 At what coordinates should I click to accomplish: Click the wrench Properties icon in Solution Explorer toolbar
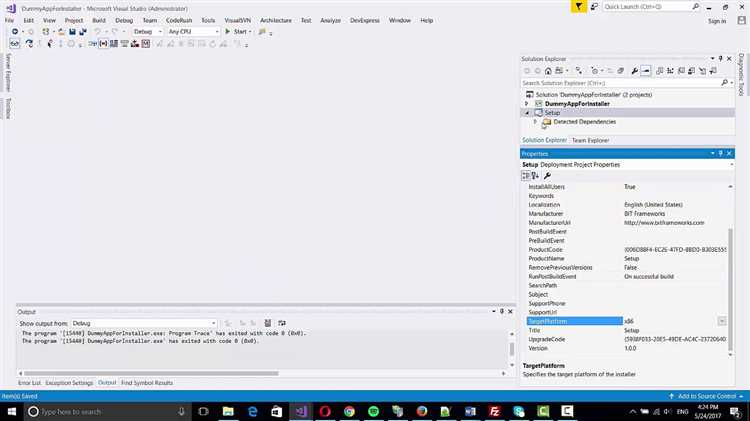(x=634, y=71)
